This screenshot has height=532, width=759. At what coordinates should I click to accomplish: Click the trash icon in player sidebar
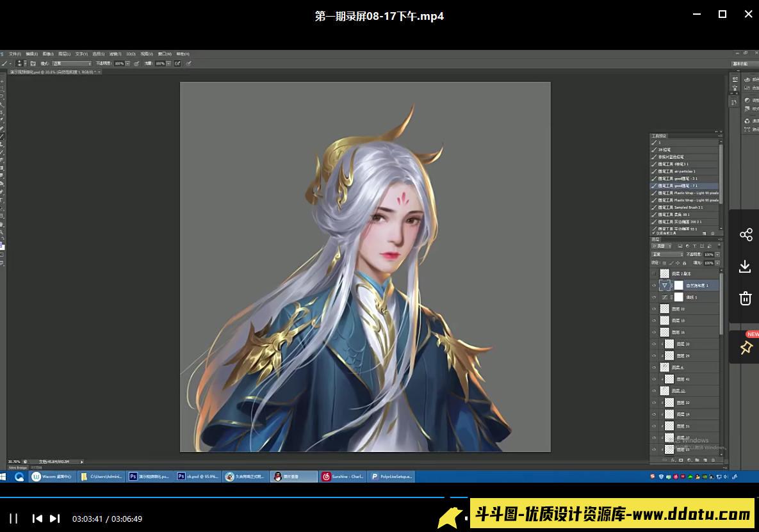click(x=746, y=298)
